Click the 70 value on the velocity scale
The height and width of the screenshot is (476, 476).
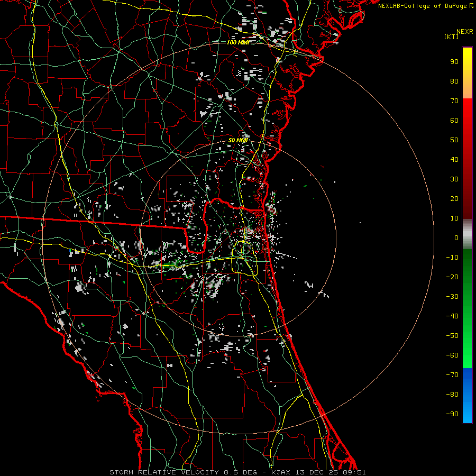coord(454,101)
